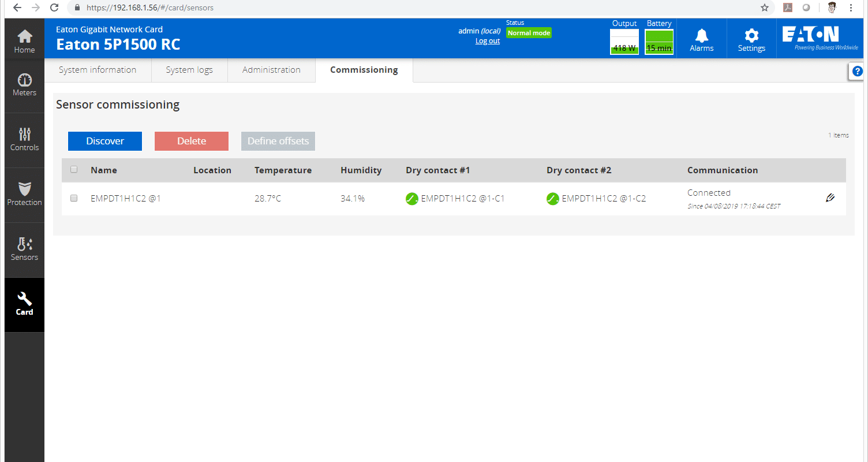Viewport: 868px width, 462px height.
Task: Reload the page
Action: 54,8
